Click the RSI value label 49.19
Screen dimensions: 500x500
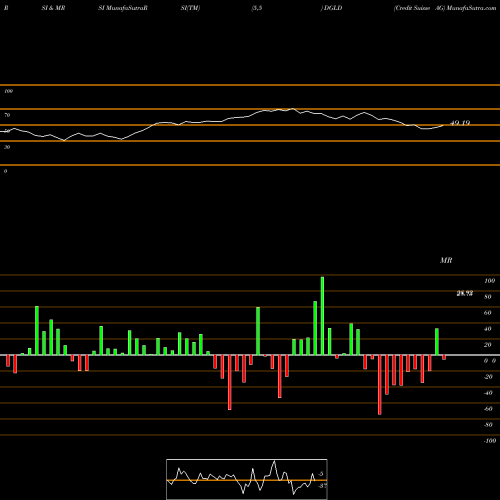tap(460, 123)
